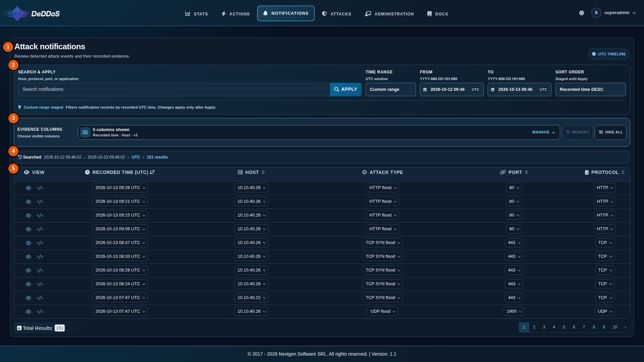Image resolution: width=644 pixels, height=362 pixels.
Task: Expand the 1900 port dropdown
Action: [514, 311]
